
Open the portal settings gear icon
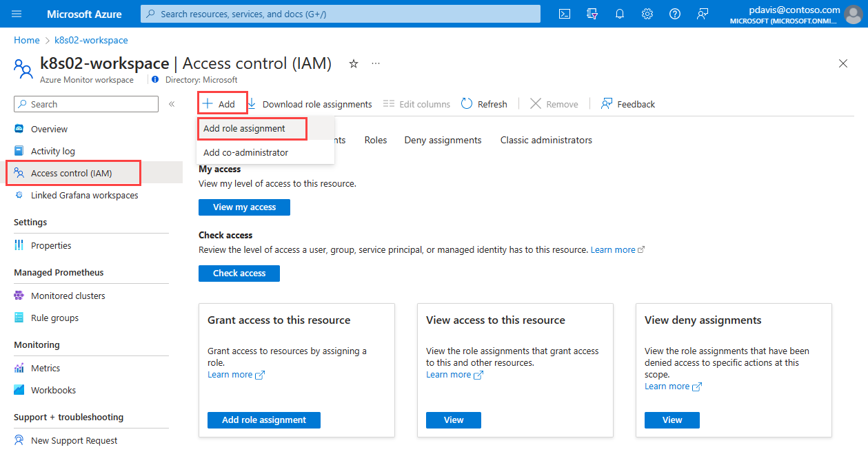pyautogui.click(x=647, y=14)
